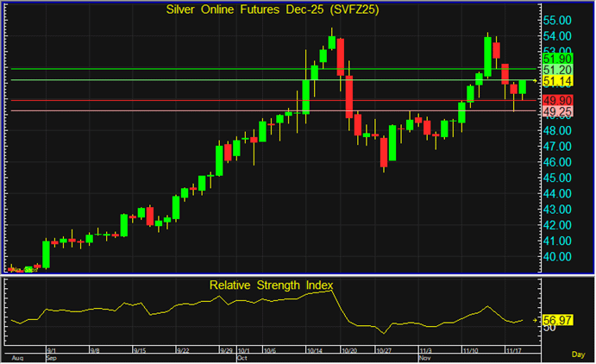Click the Relative Strength Index panel title
This screenshot has width=596, height=364.
(271, 284)
